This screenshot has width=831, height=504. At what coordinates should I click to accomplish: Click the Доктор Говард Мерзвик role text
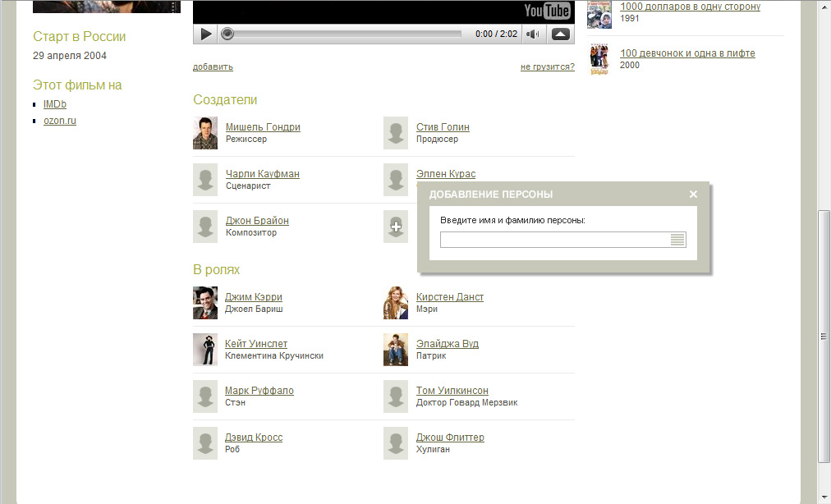pos(467,402)
